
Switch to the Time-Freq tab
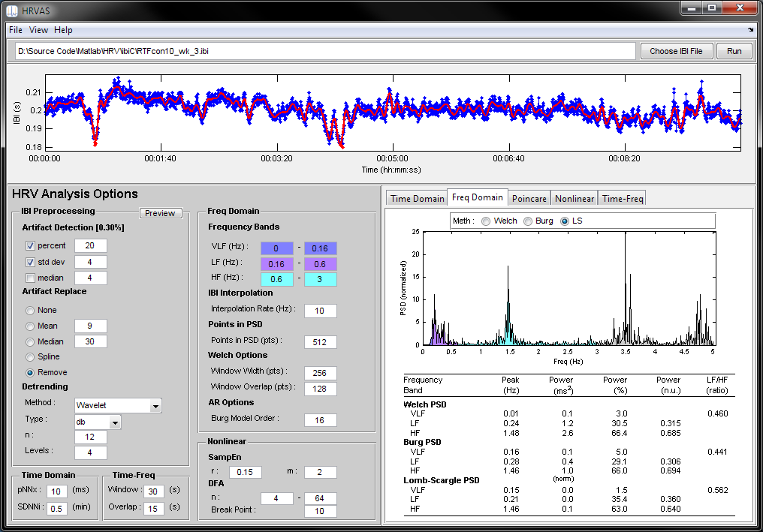coord(623,198)
